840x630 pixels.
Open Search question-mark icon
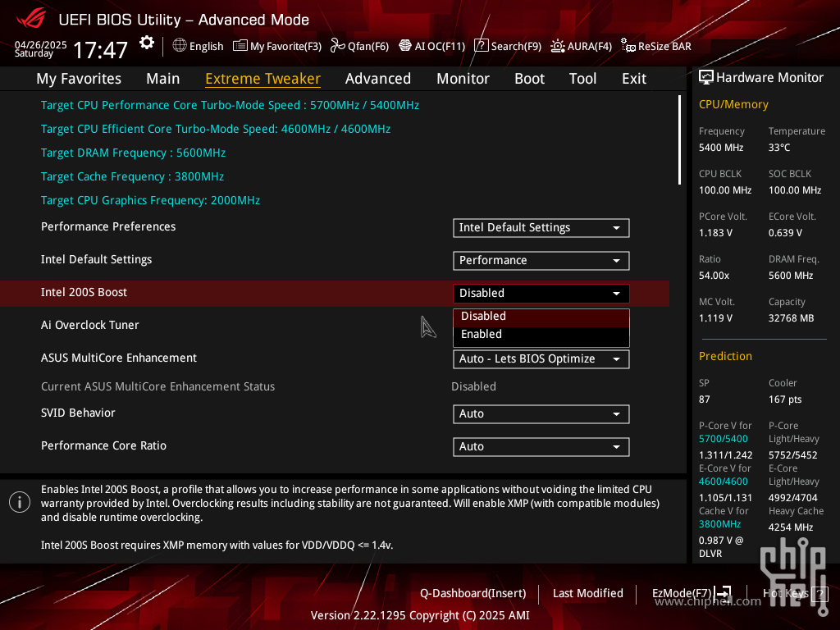481,46
